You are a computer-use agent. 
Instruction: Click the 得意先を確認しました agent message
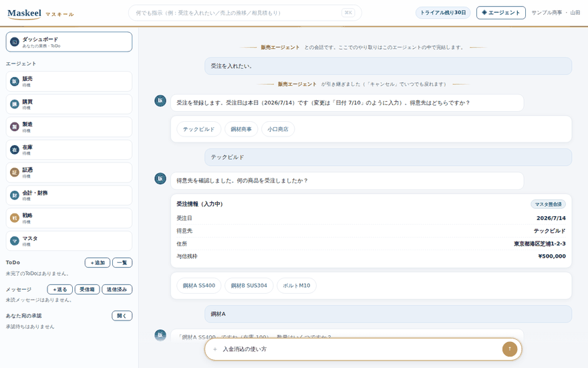347,181
